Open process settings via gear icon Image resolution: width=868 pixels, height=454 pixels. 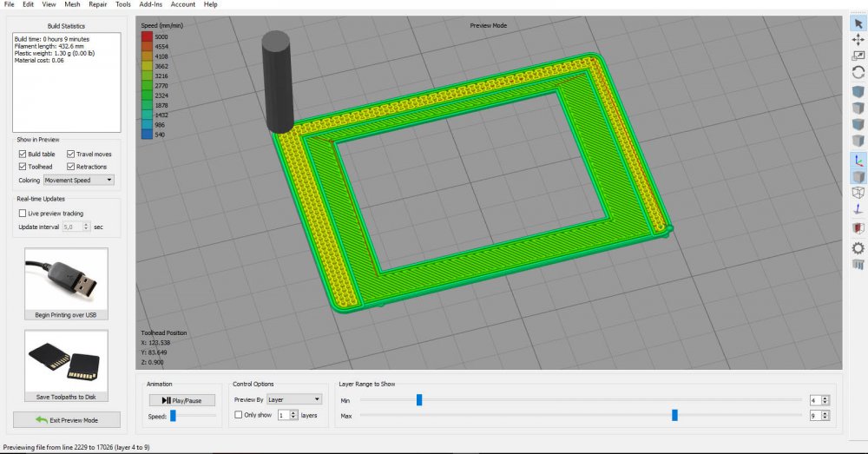pos(858,248)
